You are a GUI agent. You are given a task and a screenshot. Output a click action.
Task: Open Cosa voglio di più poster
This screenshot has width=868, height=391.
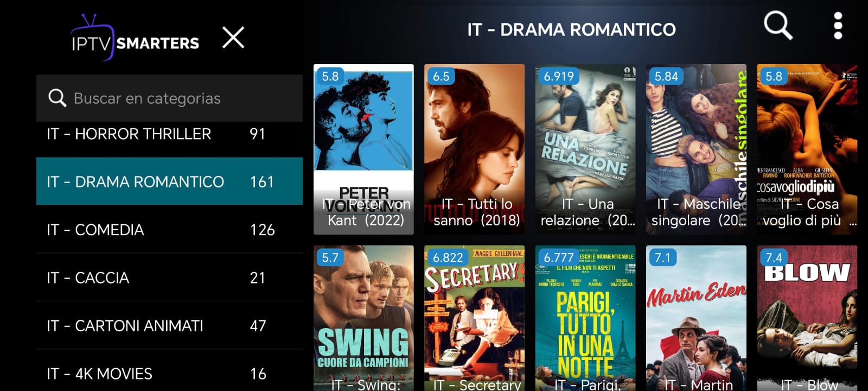click(x=807, y=149)
